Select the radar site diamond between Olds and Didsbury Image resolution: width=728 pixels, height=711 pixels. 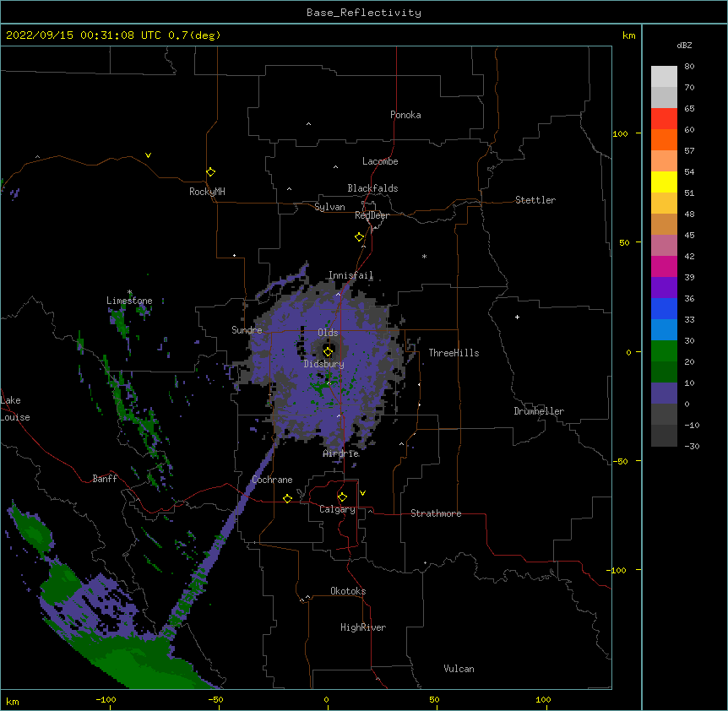pyautogui.click(x=328, y=351)
